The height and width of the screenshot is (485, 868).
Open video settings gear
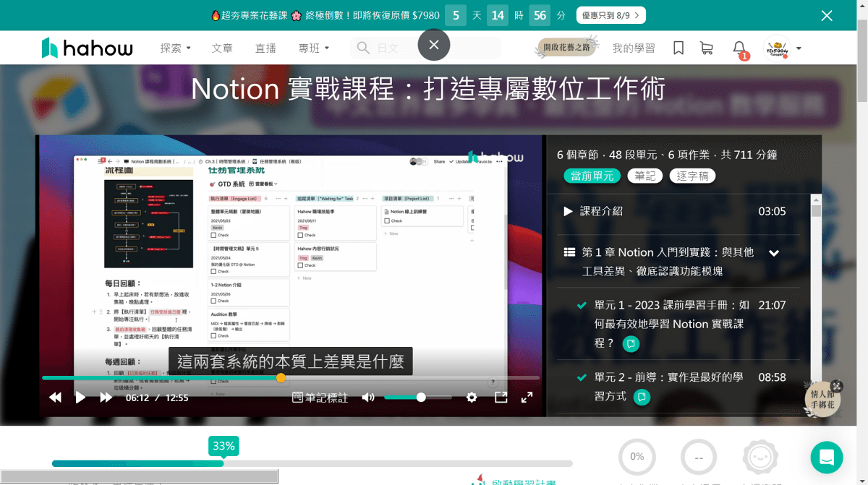pos(472,397)
